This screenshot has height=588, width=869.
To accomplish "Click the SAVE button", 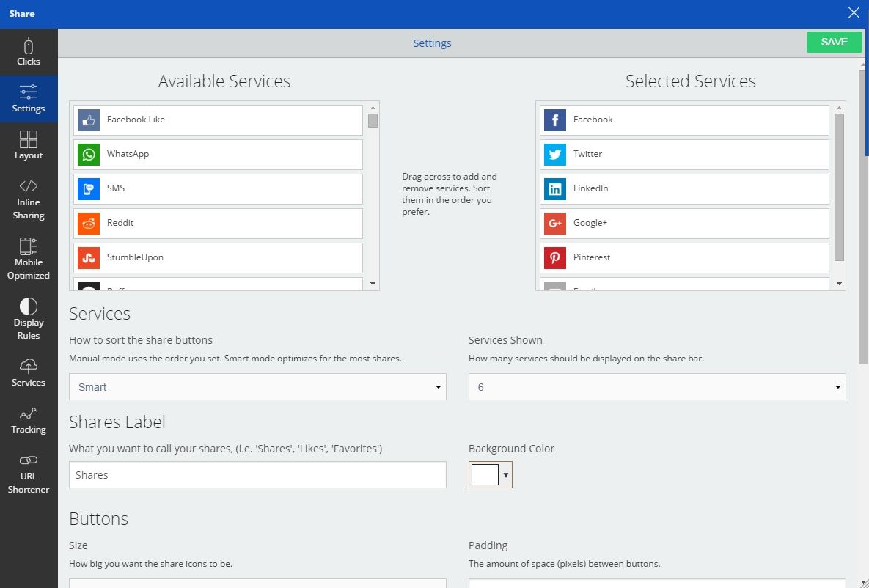I will (x=833, y=42).
